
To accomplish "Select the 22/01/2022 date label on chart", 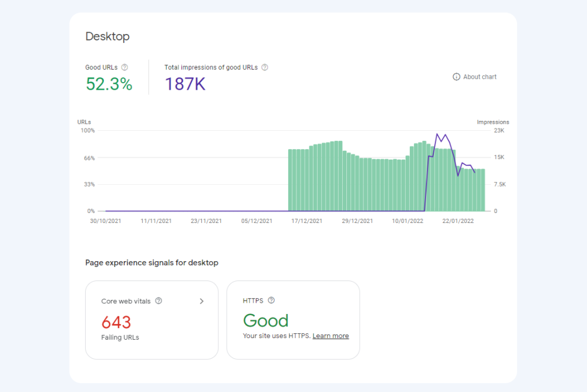I will (x=458, y=221).
